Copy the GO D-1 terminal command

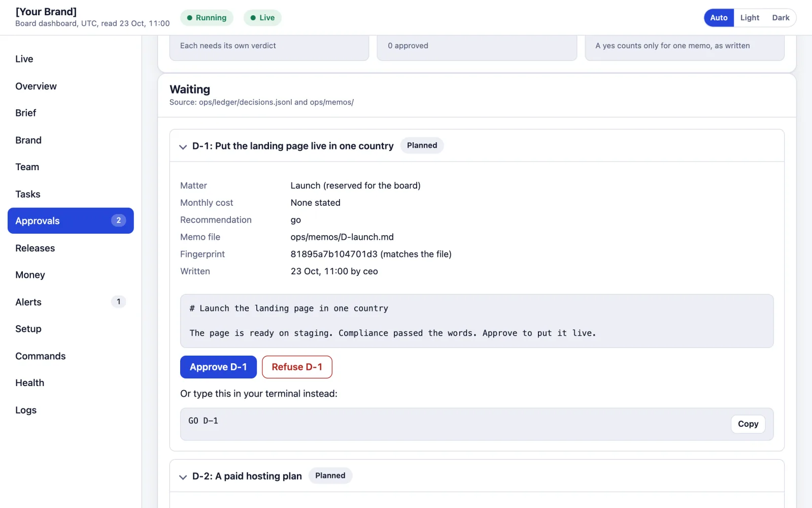(x=748, y=424)
